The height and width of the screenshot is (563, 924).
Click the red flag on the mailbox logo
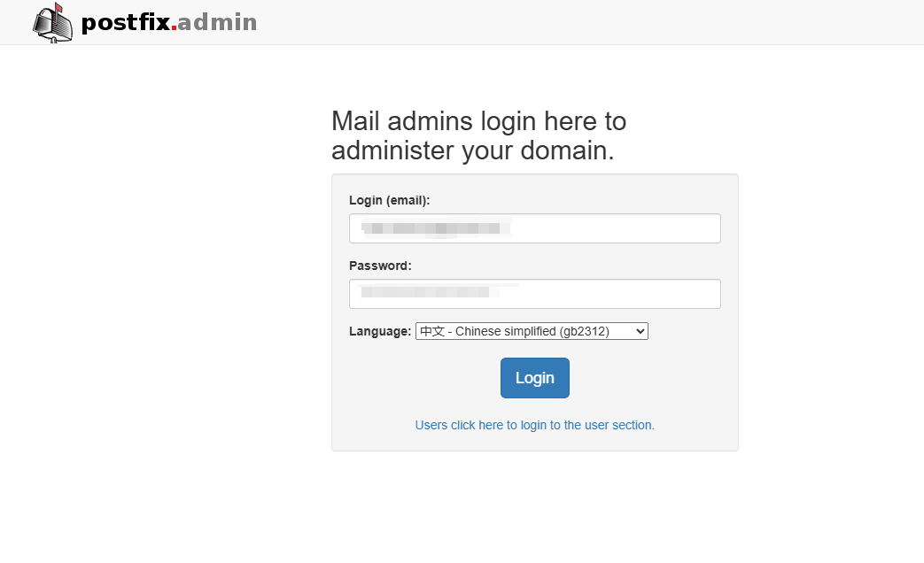59,9
